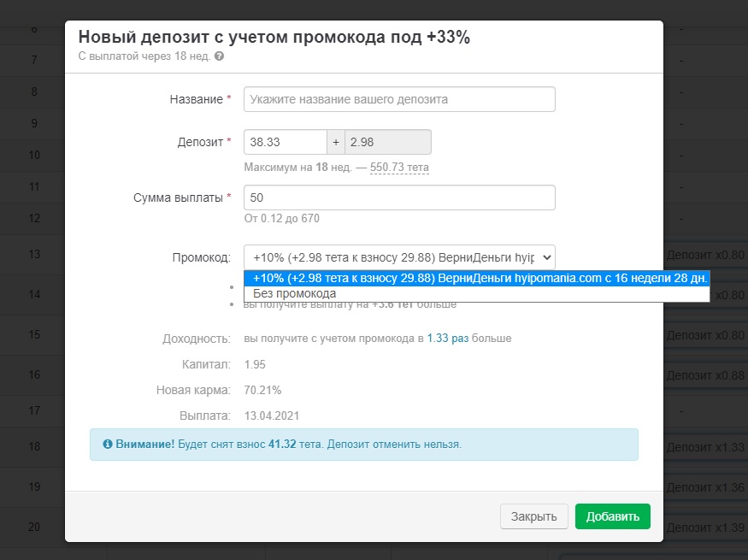Click the help question mark icon under title
The image size is (748, 560).
click(x=220, y=56)
